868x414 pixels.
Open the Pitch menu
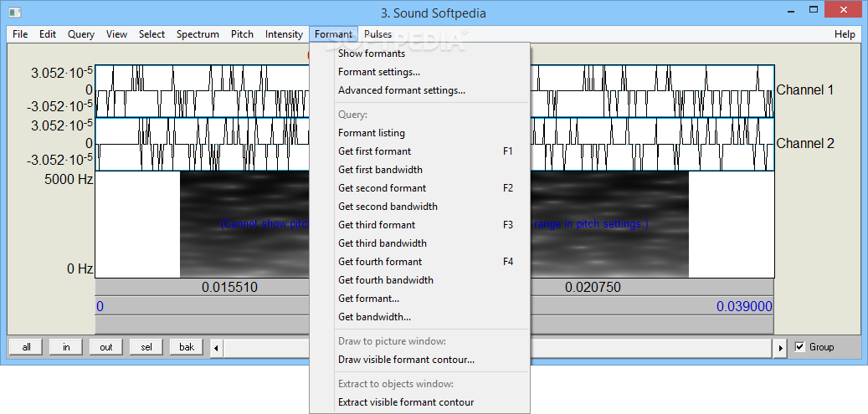(x=242, y=34)
